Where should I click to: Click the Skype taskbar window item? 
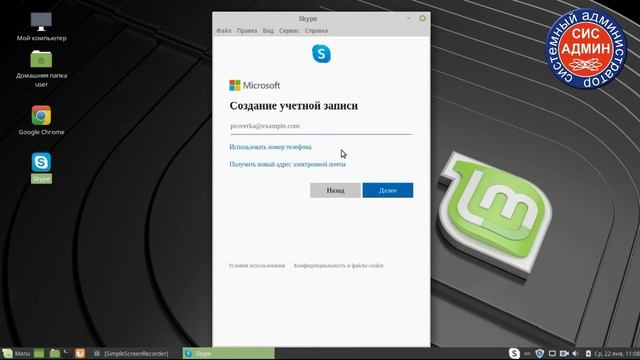229,353
